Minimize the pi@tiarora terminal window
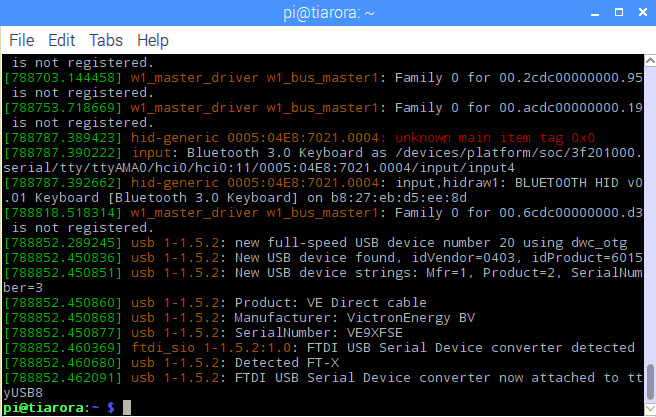 (595, 13)
